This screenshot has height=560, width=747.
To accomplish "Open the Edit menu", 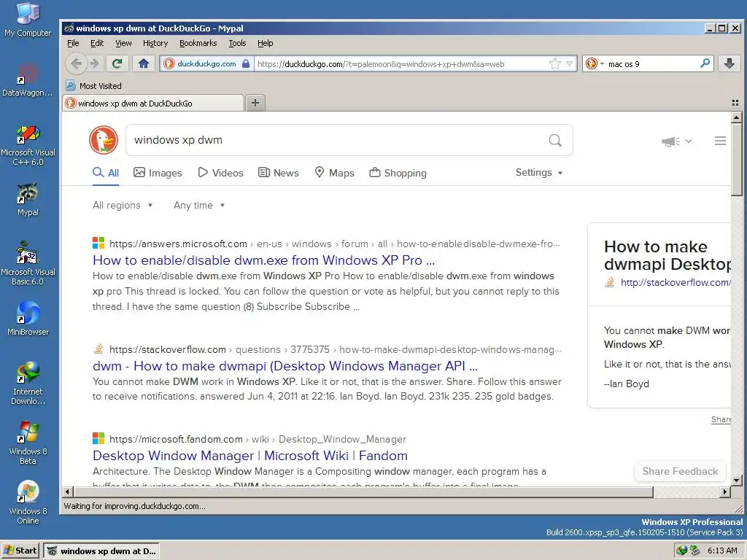I will point(97,43).
